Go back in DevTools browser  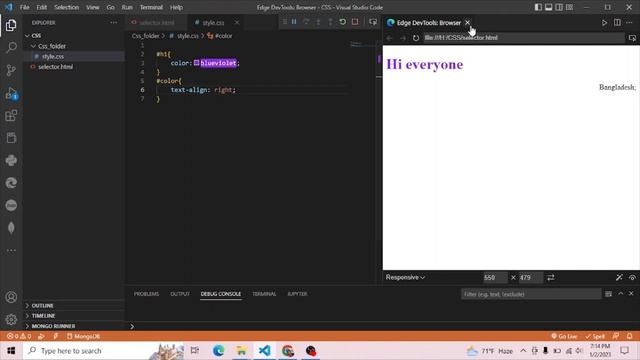click(389, 38)
